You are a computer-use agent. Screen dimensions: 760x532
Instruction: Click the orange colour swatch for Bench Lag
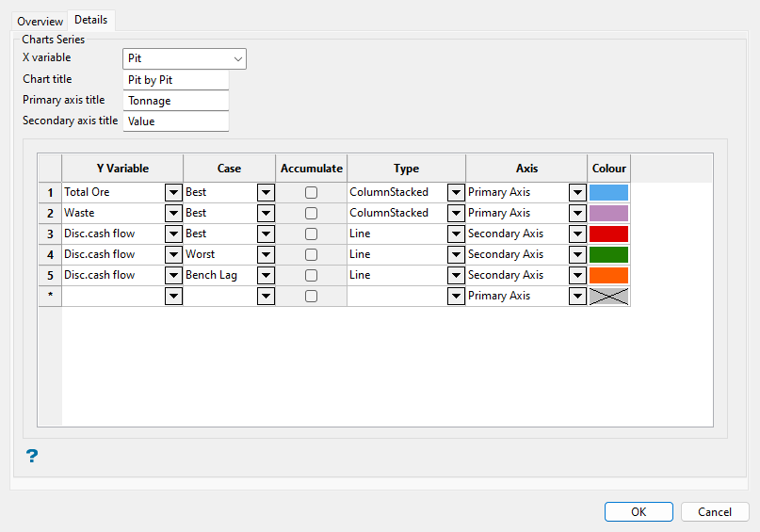click(x=608, y=275)
